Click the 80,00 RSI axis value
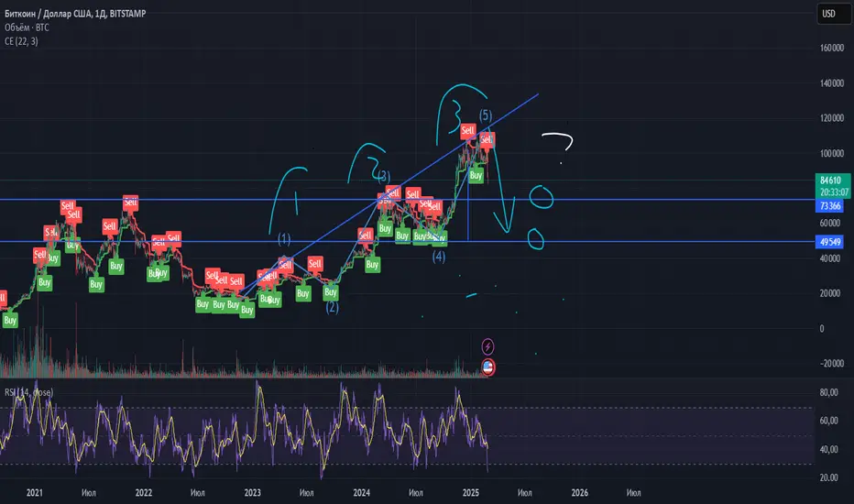 [x=828, y=392]
